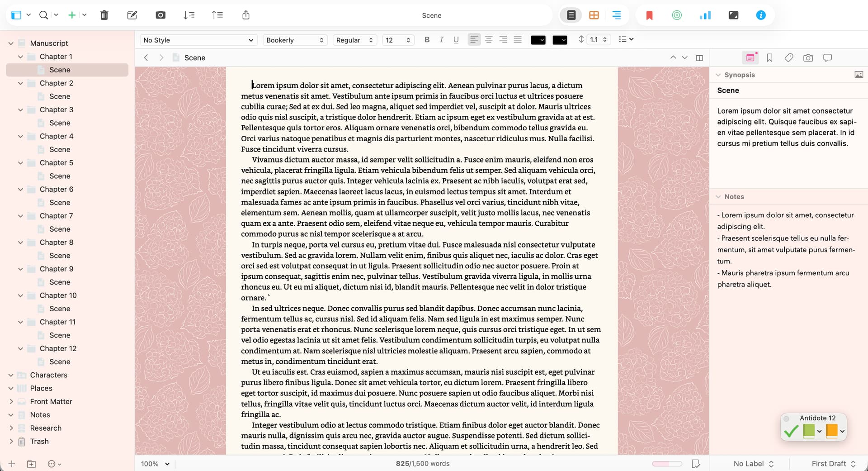Screen dimensions: 868x471
Task: Expand the Front Matter folder
Action: [x=11, y=402]
